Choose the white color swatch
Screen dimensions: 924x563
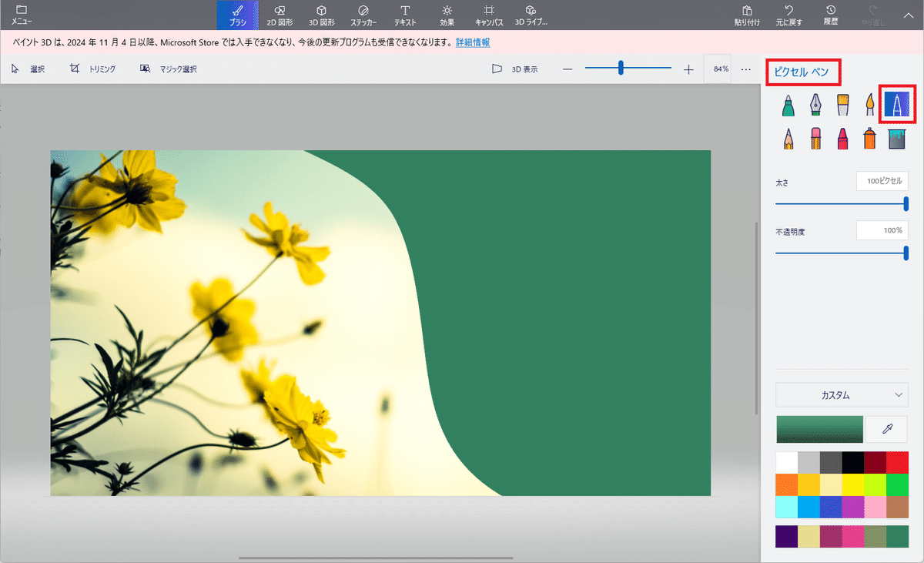click(x=787, y=463)
